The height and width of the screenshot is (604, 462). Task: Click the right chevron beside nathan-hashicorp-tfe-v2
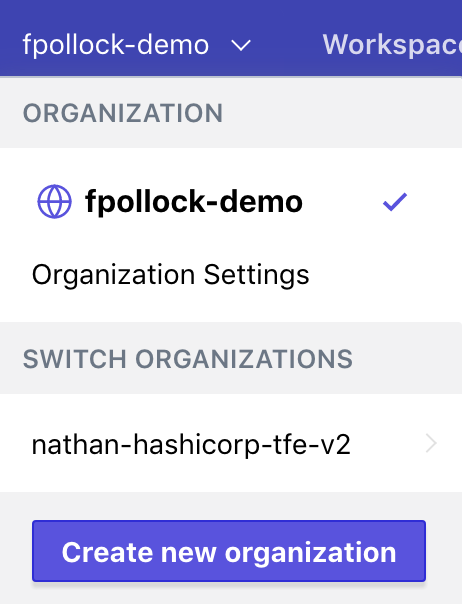coord(431,443)
